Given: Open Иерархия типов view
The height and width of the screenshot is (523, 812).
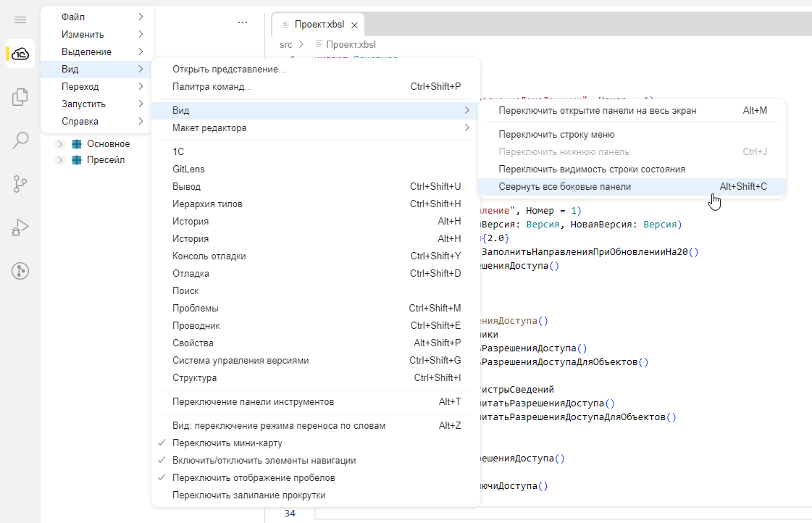Looking at the screenshot, I should (316, 204).
